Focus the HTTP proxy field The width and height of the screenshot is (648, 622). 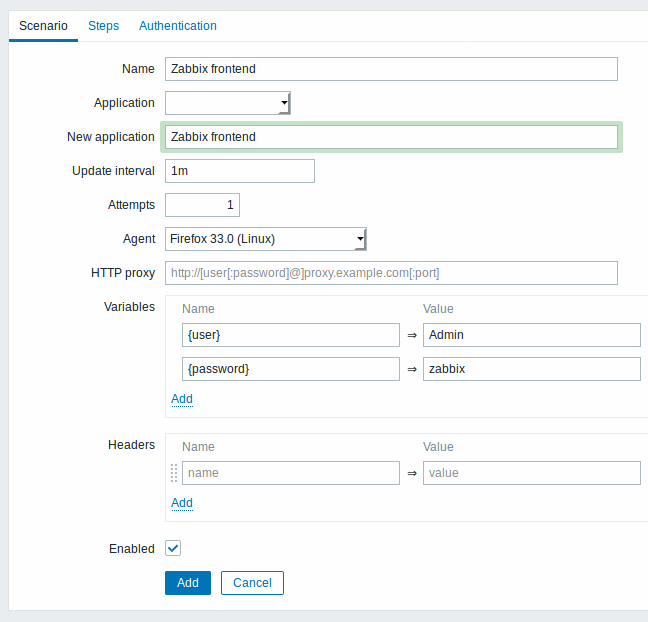click(x=391, y=273)
